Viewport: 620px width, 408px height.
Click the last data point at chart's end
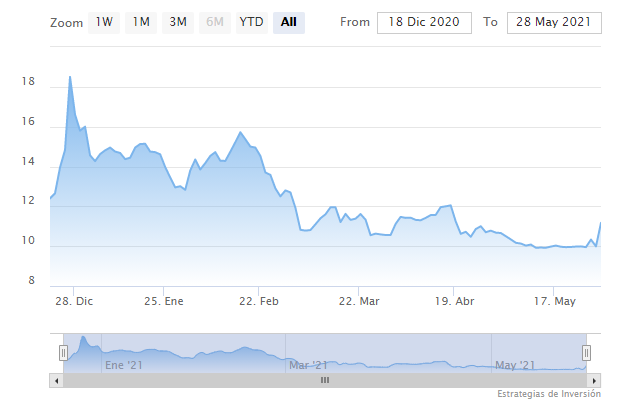(x=600, y=223)
